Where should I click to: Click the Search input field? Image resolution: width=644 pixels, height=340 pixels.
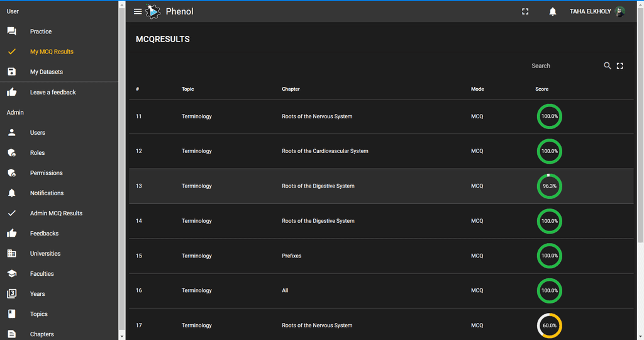pos(563,65)
